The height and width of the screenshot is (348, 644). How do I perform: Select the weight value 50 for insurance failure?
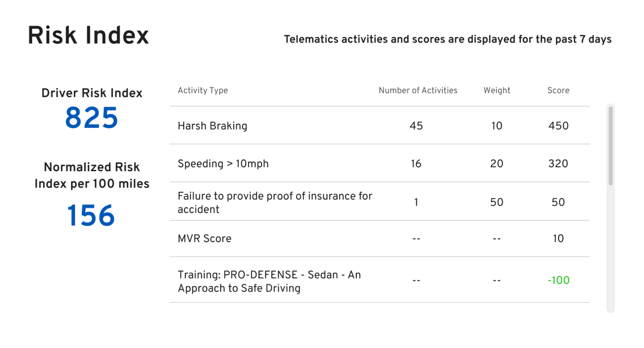coord(497,202)
